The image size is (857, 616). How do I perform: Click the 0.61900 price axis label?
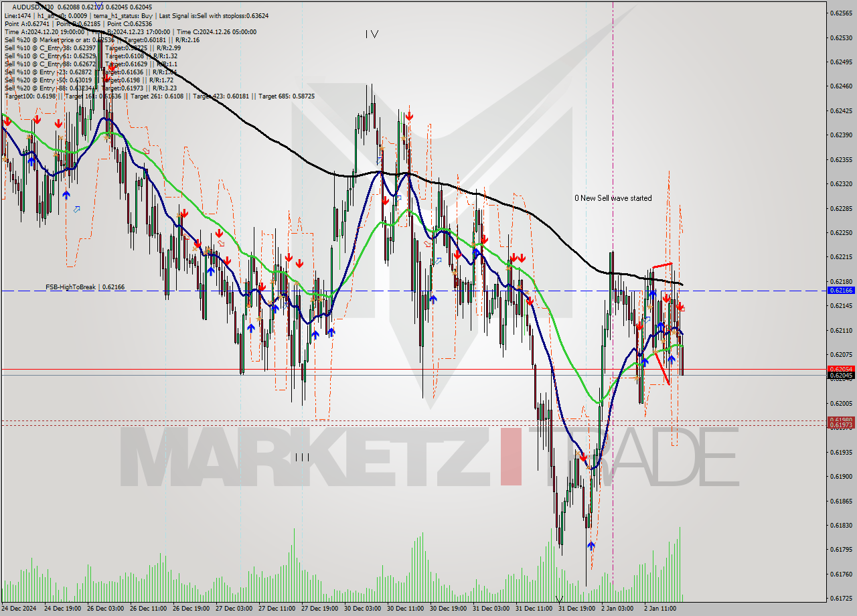pyautogui.click(x=842, y=476)
